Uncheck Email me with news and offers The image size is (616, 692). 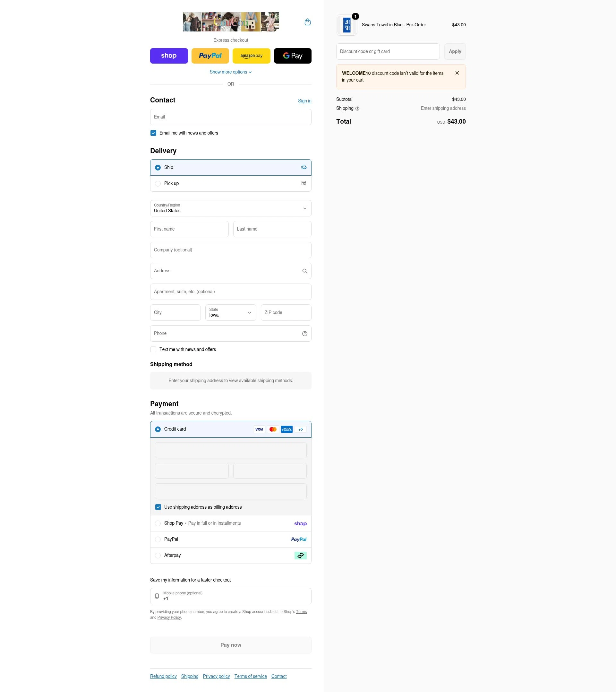tap(153, 133)
